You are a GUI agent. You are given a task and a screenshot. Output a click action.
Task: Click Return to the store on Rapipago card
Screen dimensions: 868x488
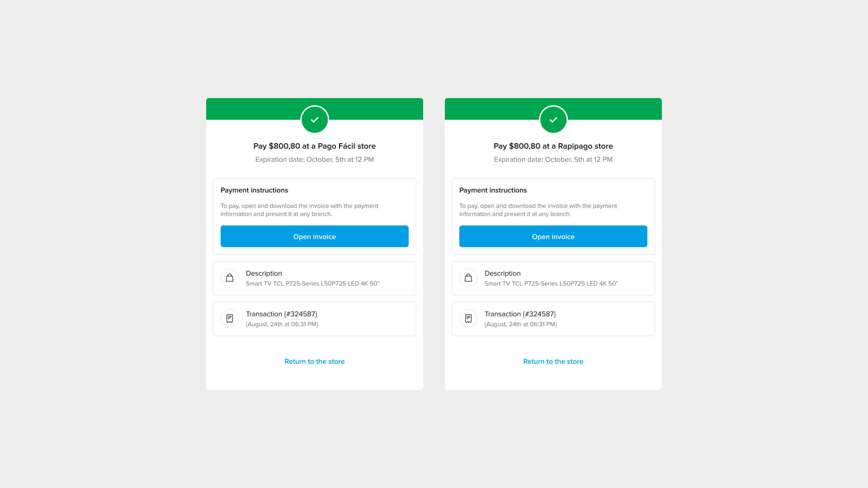(x=552, y=361)
